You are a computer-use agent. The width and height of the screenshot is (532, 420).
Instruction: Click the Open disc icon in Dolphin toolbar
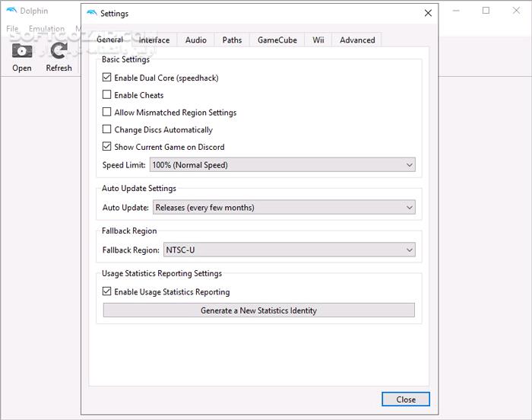coord(22,51)
